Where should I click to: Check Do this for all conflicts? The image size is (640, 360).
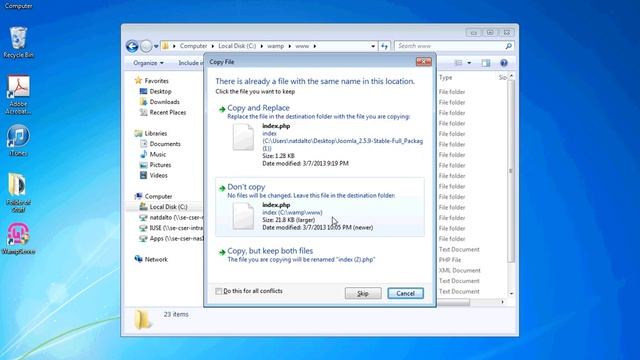(219, 291)
